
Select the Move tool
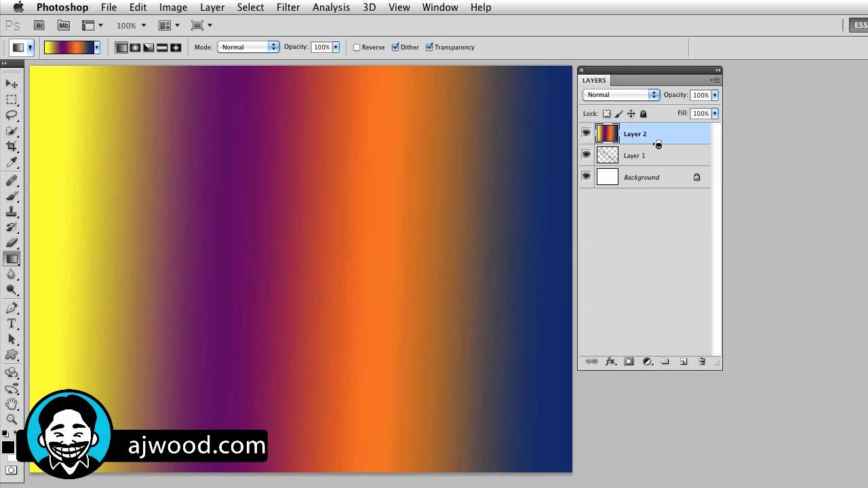[x=12, y=84]
